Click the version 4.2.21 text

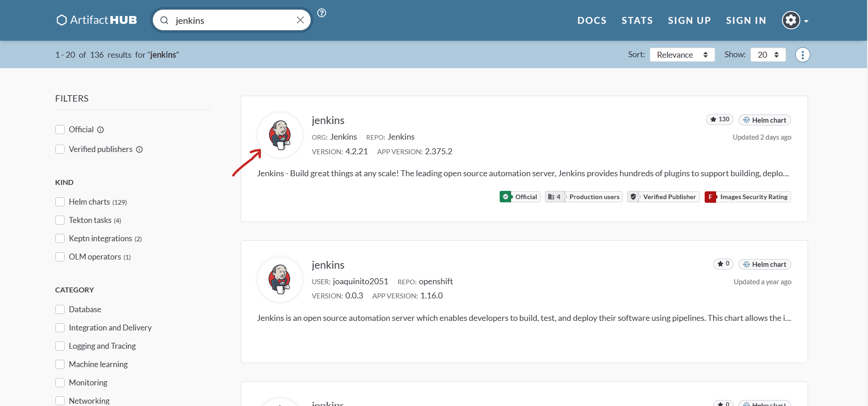356,152
